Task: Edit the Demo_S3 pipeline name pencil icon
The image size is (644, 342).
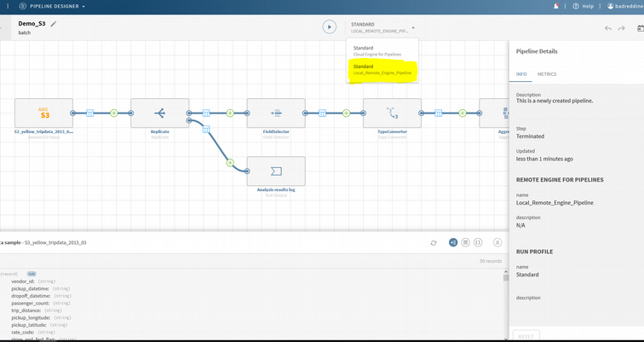Action: (x=54, y=24)
